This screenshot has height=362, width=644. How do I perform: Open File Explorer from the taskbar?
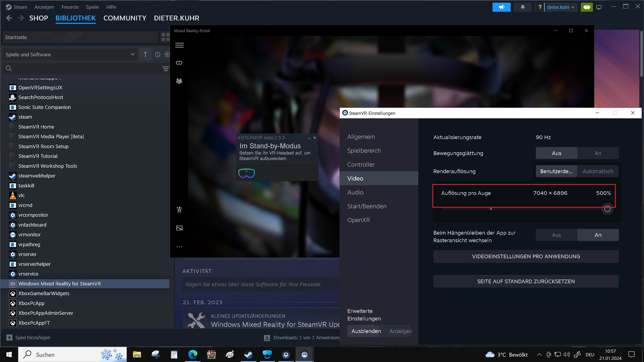click(137, 354)
